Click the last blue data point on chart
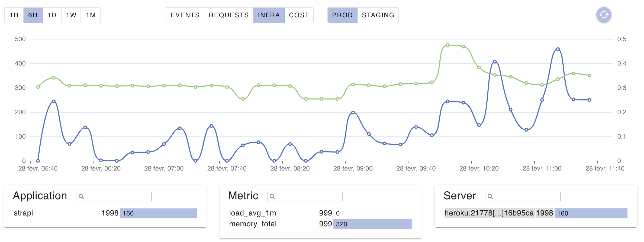The height and width of the screenshot is (242, 644). point(590,100)
